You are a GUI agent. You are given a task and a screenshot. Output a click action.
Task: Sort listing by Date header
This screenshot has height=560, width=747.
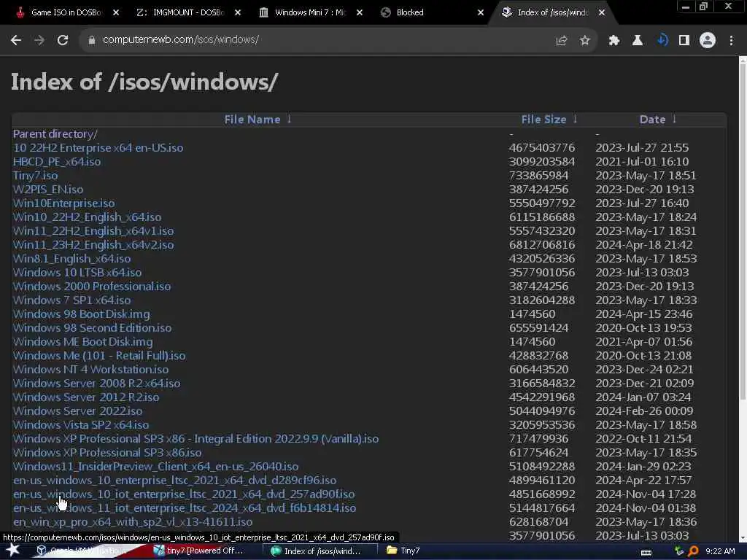[x=652, y=120]
